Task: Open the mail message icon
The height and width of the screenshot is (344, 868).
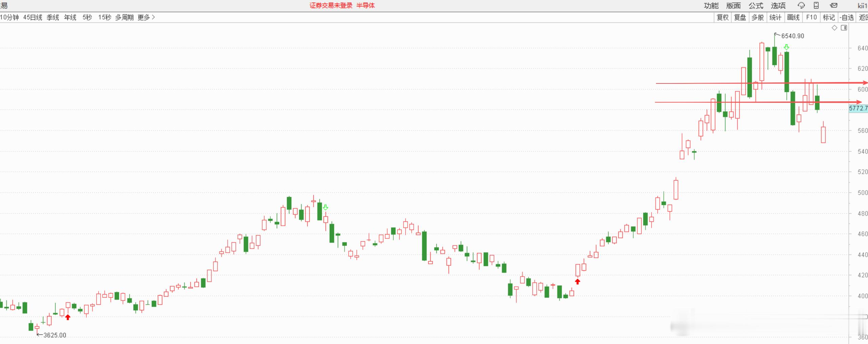Action: pyautogui.click(x=833, y=5)
